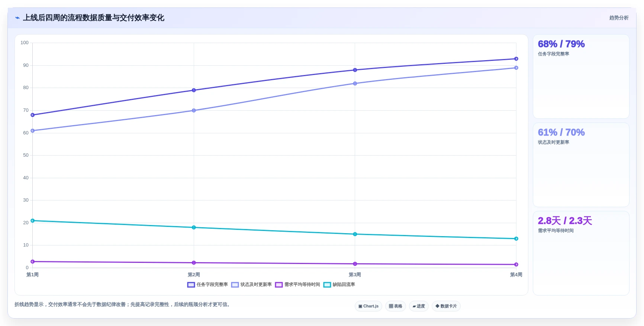
Task: Click the 61% / 70% stat card
Action: (581, 165)
